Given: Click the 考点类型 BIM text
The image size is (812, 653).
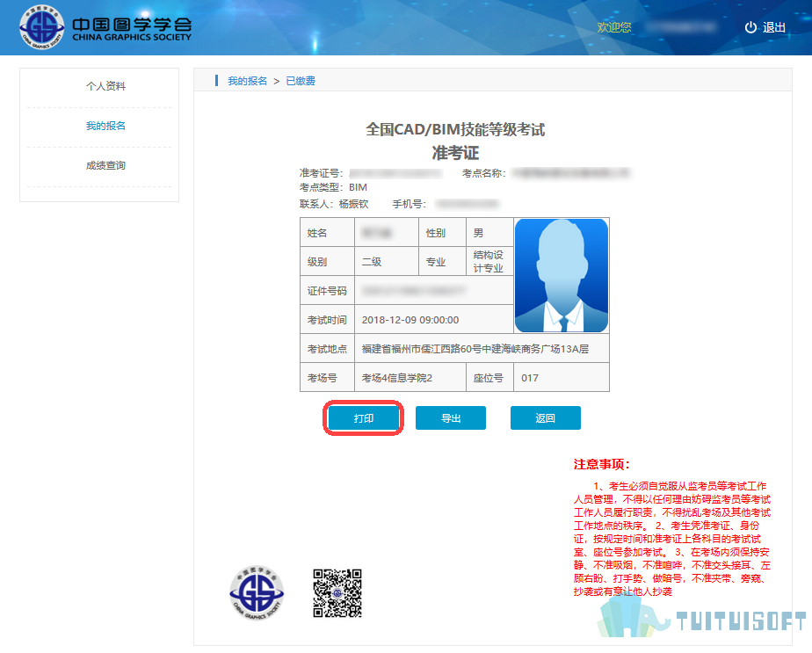Looking at the screenshot, I should (333, 187).
